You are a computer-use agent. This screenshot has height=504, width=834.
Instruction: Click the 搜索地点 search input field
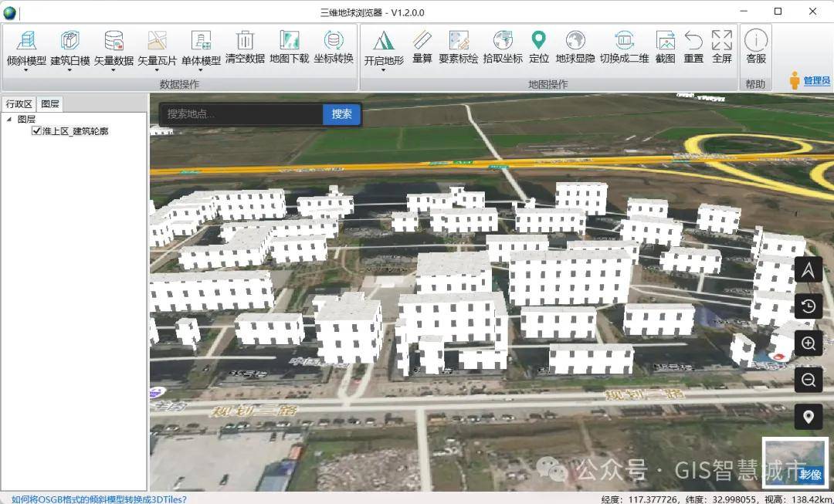241,114
